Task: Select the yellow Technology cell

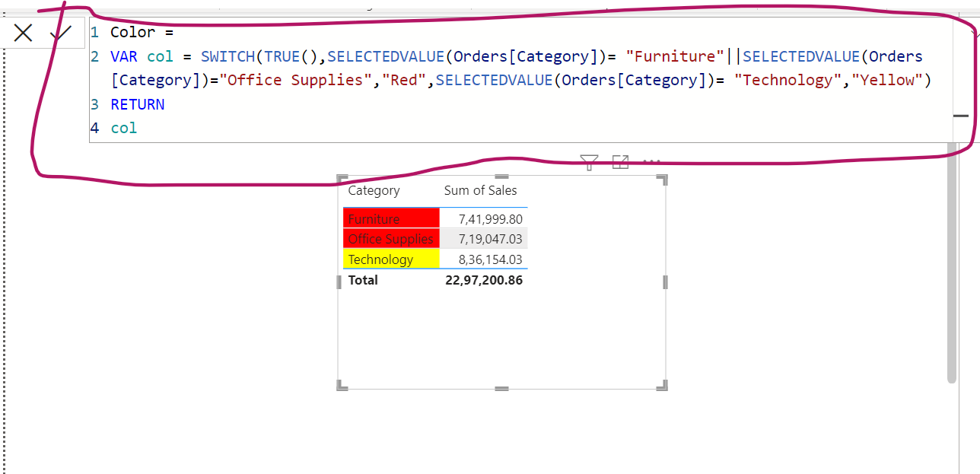Action: [391, 259]
